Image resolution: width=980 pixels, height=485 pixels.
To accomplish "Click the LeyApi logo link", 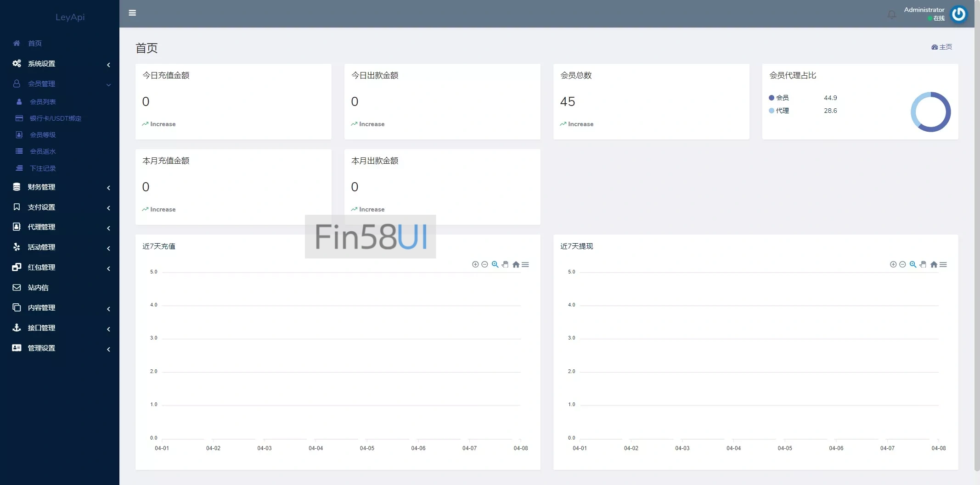I will (70, 17).
